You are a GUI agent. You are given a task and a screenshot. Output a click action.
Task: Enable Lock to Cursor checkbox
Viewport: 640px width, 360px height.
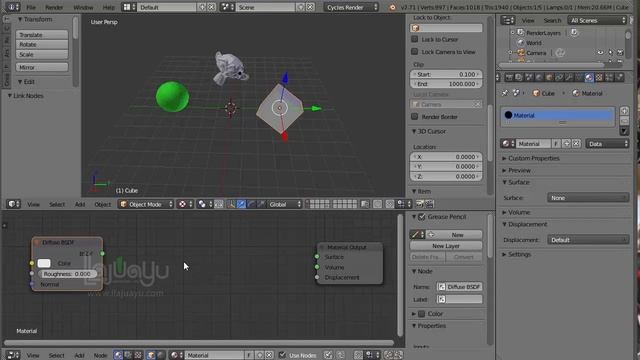pos(415,39)
